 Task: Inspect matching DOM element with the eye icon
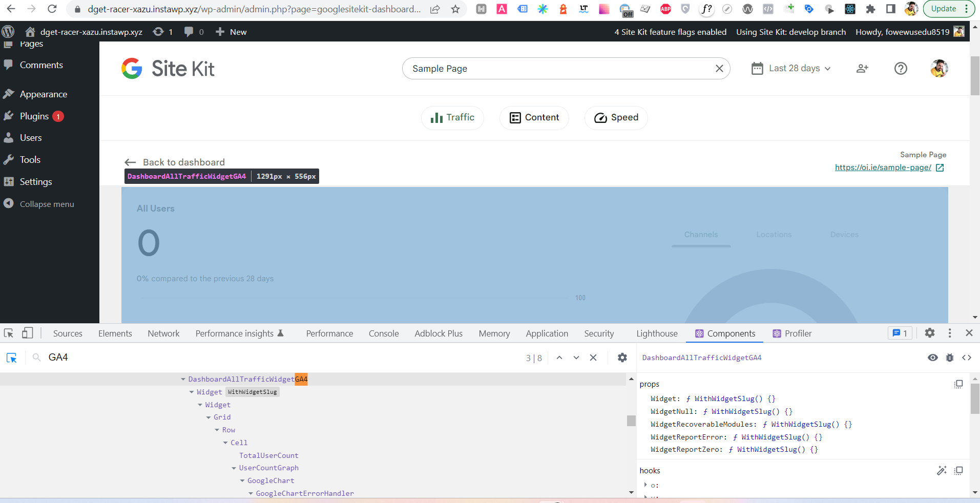[x=932, y=358]
